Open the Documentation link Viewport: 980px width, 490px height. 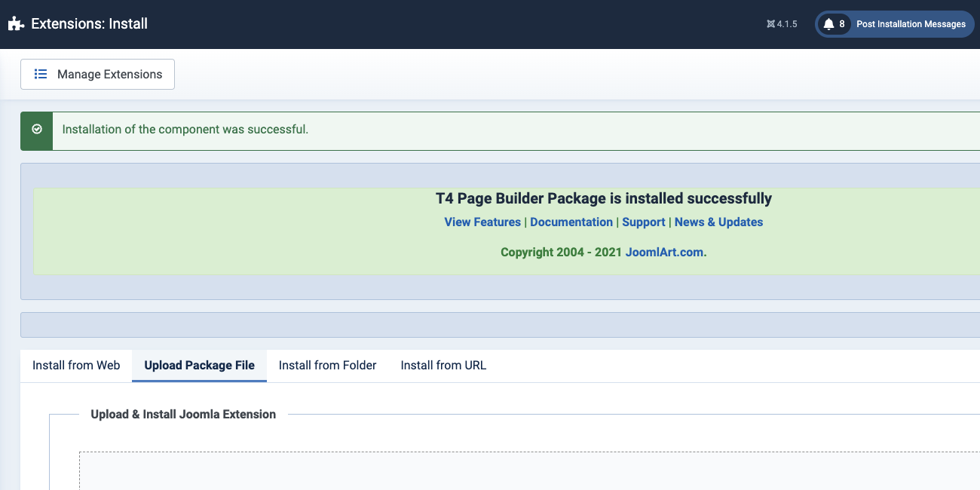tap(571, 222)
